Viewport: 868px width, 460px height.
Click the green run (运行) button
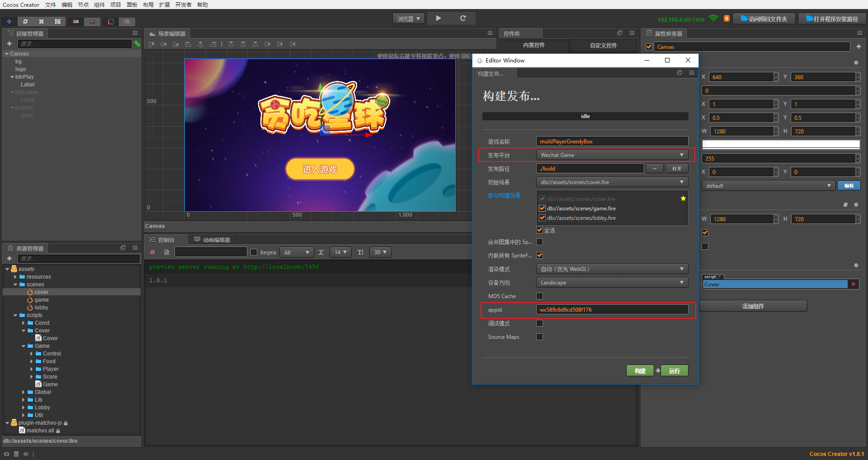click(x=675, y=371)
